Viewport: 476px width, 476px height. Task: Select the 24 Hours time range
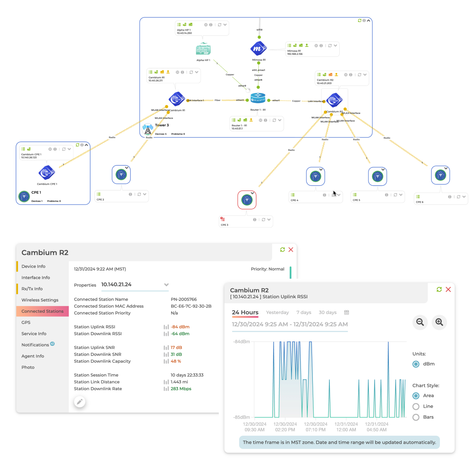[245, 312]
